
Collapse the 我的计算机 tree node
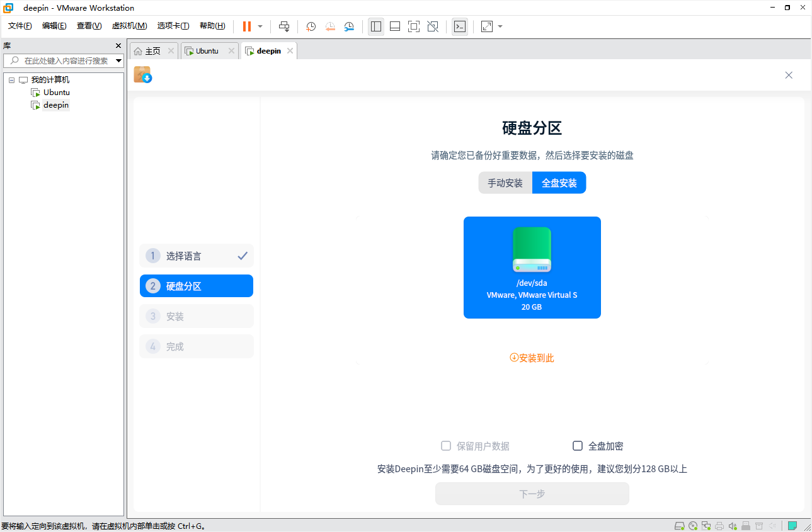(11, 80)
